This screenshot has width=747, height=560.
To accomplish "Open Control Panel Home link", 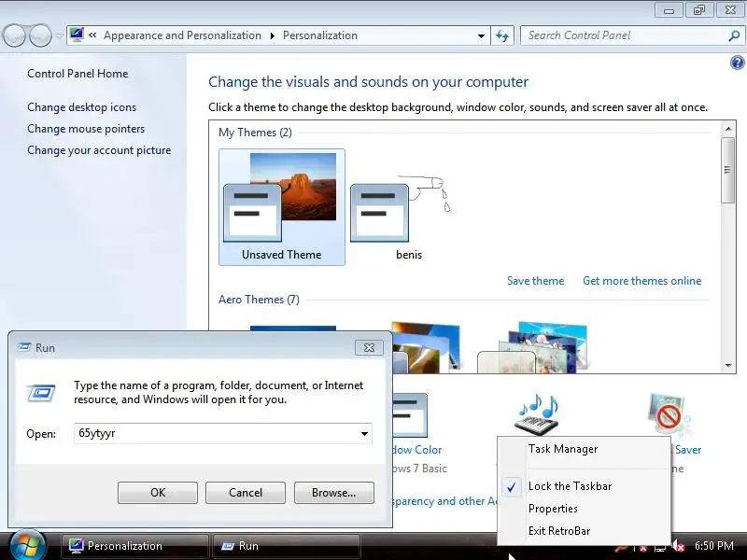I will (x=78, y=74).
